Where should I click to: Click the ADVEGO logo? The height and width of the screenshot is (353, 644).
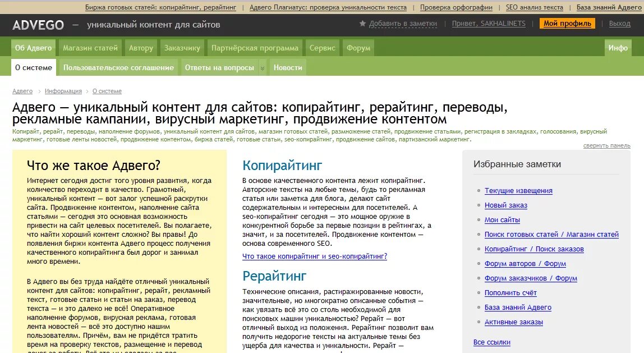pyautogui.click(x=39, y=24)
